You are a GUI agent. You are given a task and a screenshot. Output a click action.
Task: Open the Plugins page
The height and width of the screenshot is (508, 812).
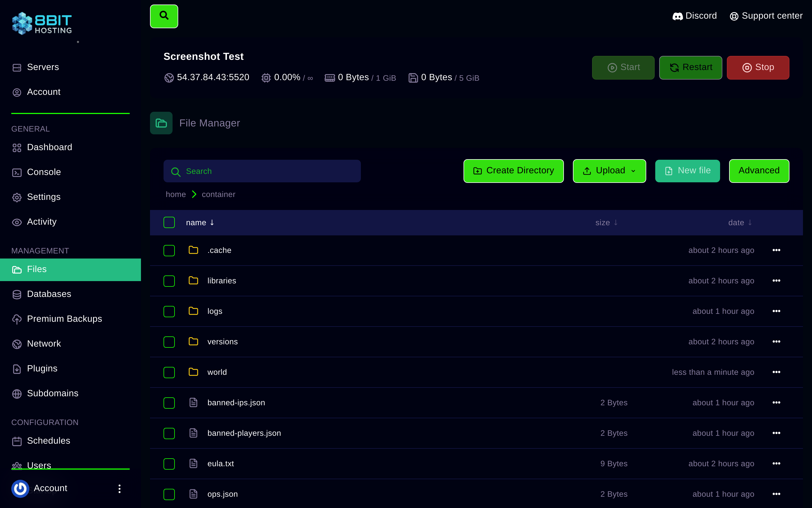pos(35,369)
